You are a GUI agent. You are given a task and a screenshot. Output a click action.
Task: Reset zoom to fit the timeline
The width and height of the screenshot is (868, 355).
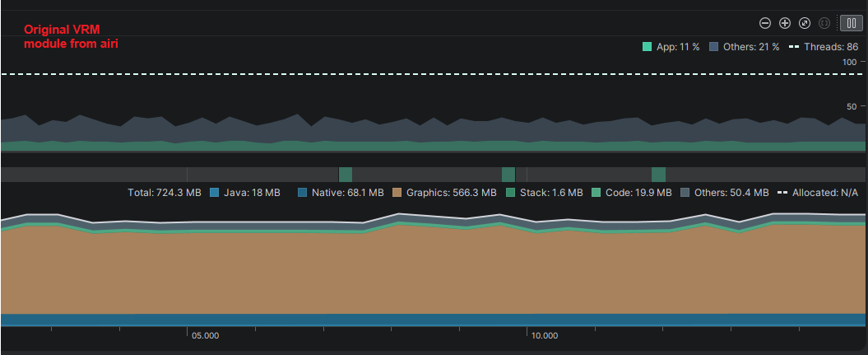pos(805,23)
